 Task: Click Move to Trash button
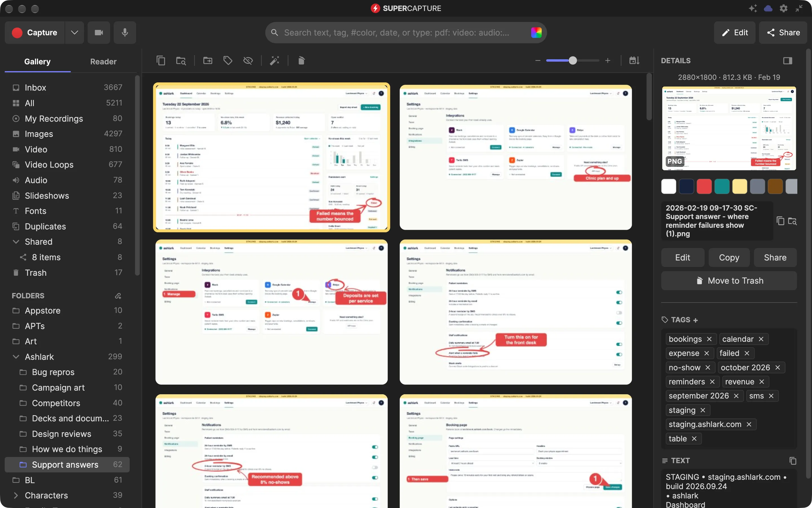(729, 281)
